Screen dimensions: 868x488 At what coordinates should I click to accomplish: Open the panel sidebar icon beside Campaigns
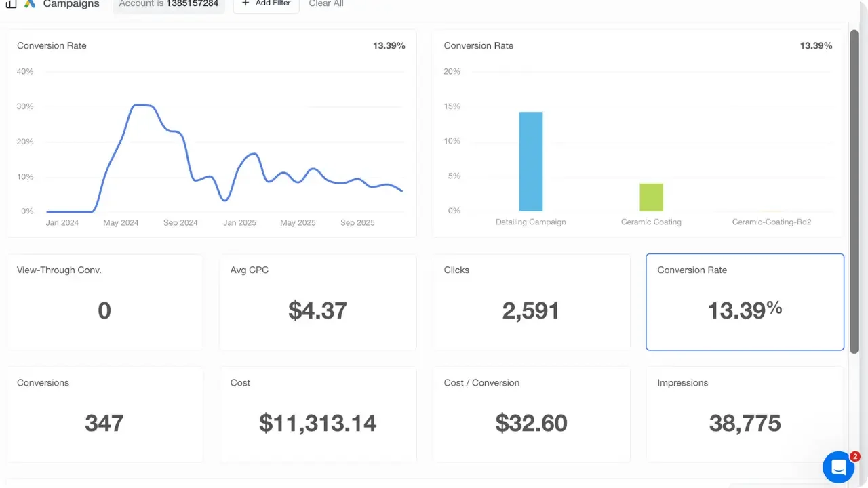point(11,5)
